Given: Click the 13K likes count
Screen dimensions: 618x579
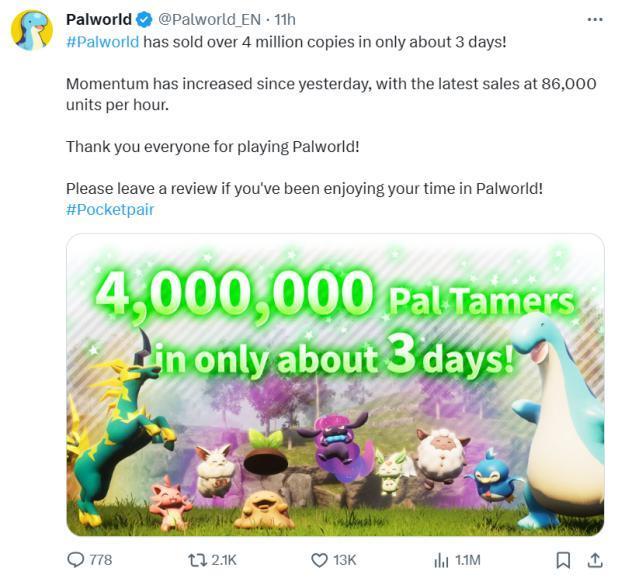Looking at the screenshot, I should pyautogui.click(x=344, y=560).
